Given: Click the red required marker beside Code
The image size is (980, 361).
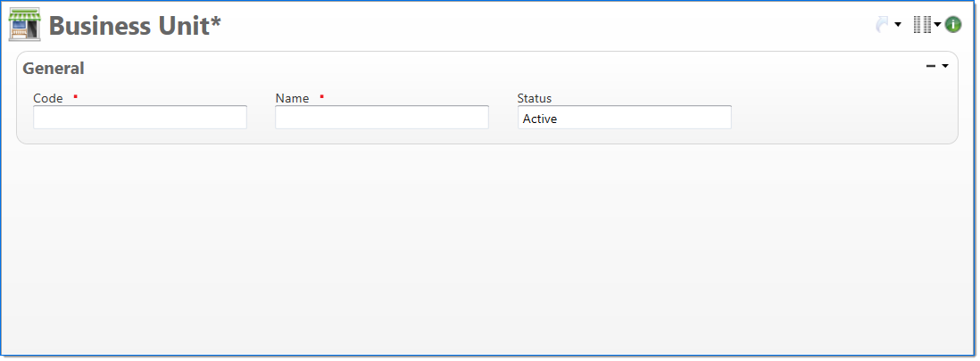Looking at the screenshot, I should click(76, 95).
